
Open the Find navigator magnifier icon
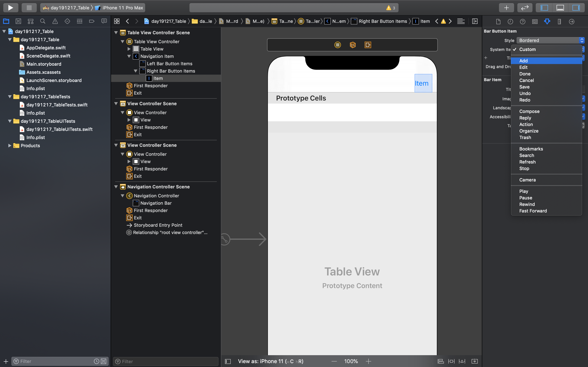tap(42, 21)
